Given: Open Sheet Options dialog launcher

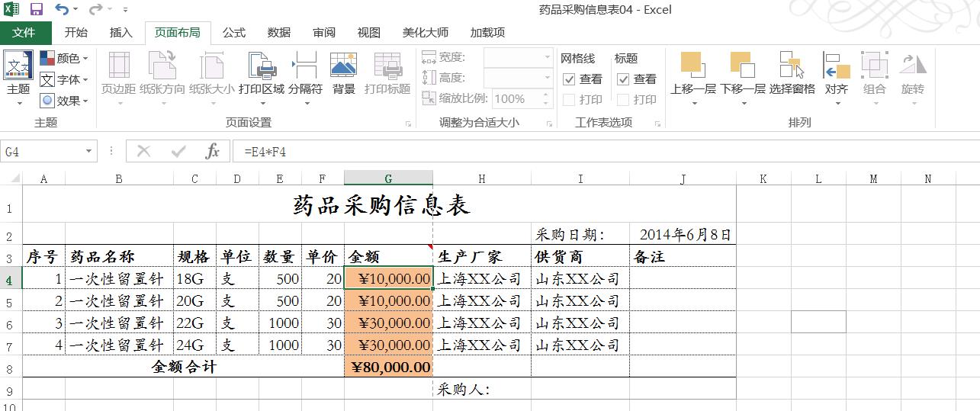Looking at the screenshot, I should pyautogui.click(x=657, y=124).
